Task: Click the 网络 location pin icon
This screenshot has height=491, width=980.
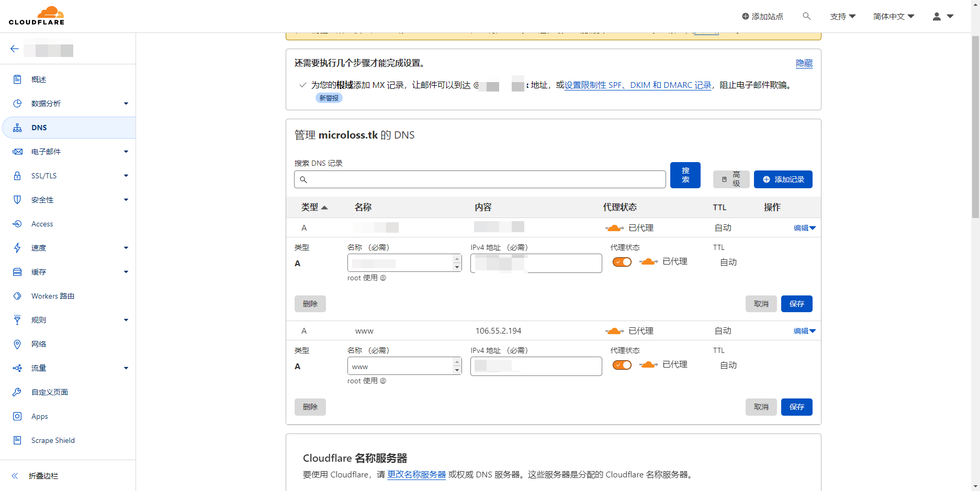Action: pos(17,344)
